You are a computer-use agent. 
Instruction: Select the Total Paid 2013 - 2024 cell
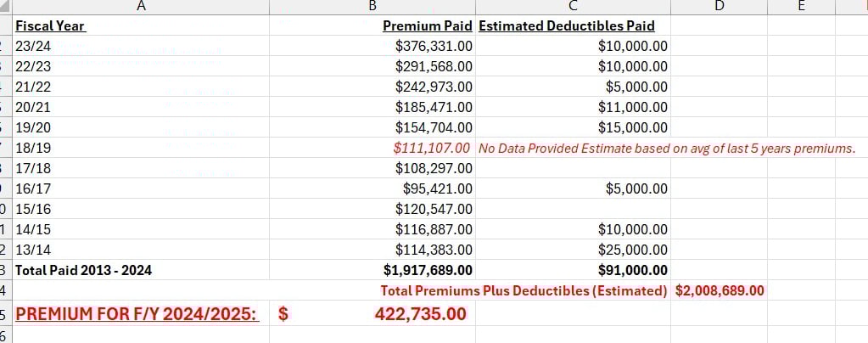(x=84, y=270)
